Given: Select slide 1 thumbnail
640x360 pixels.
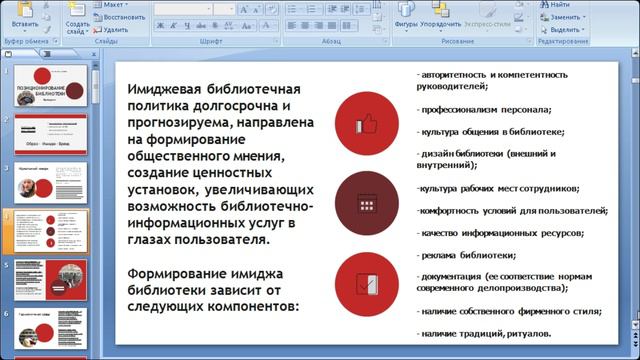Looking at the screenshot, I should point(51,86).
